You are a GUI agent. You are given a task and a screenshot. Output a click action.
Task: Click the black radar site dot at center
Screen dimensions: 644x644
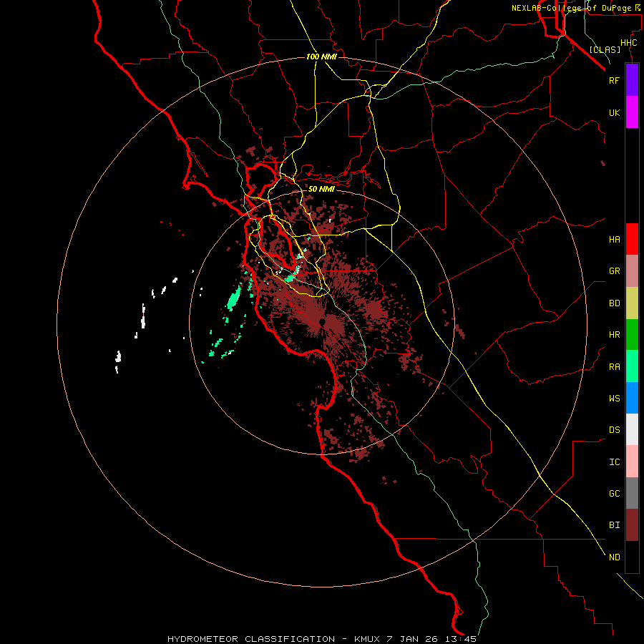pos(321,321)
